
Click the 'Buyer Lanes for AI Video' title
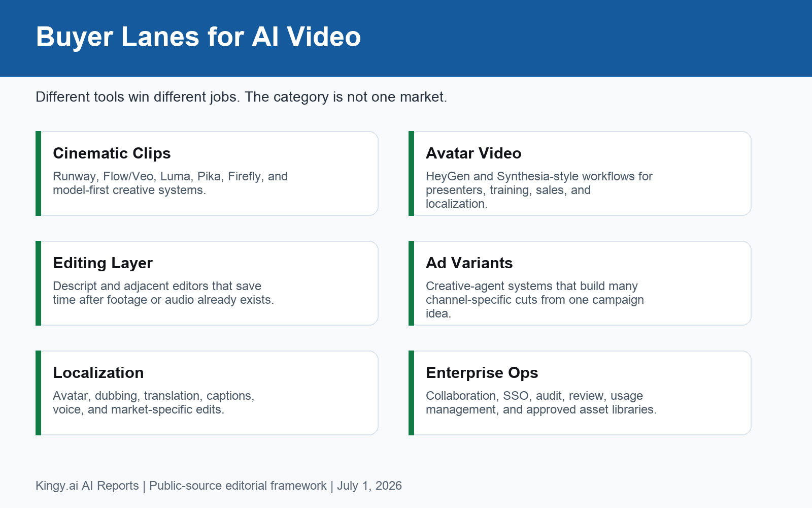pyautogui.click(x=198, y=37)
